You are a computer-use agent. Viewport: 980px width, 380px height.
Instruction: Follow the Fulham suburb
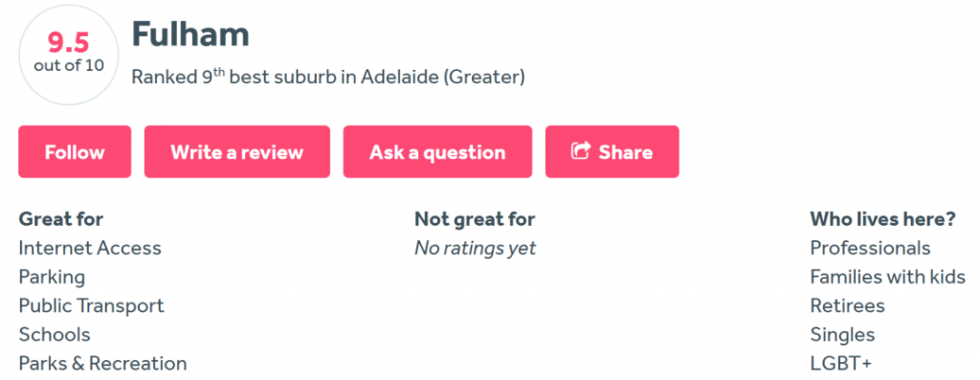tap(75, 152)
